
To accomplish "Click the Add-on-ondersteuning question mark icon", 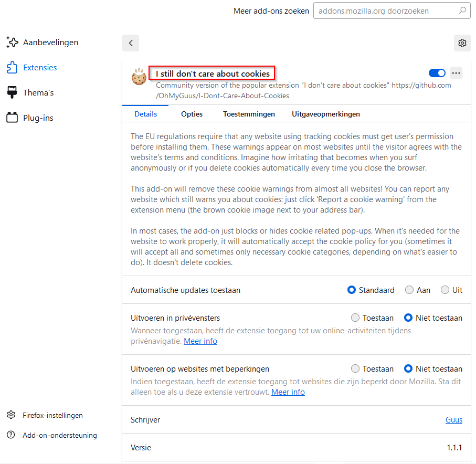I will (11, 435).
